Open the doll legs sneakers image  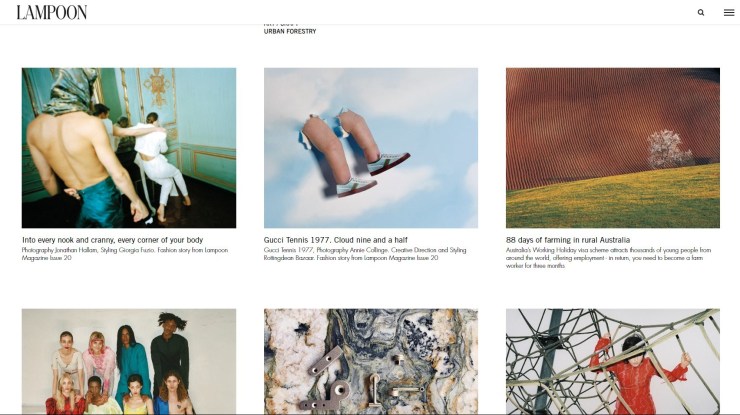[x=370, y=148]
